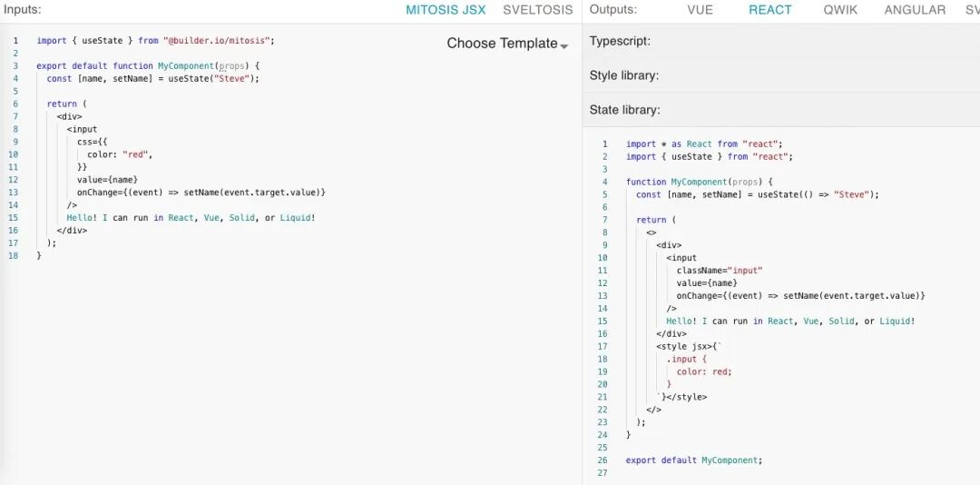The height and width of the screenshot is (485, 980).
Task: Select the VUE output tab
Action: point(700,10)
